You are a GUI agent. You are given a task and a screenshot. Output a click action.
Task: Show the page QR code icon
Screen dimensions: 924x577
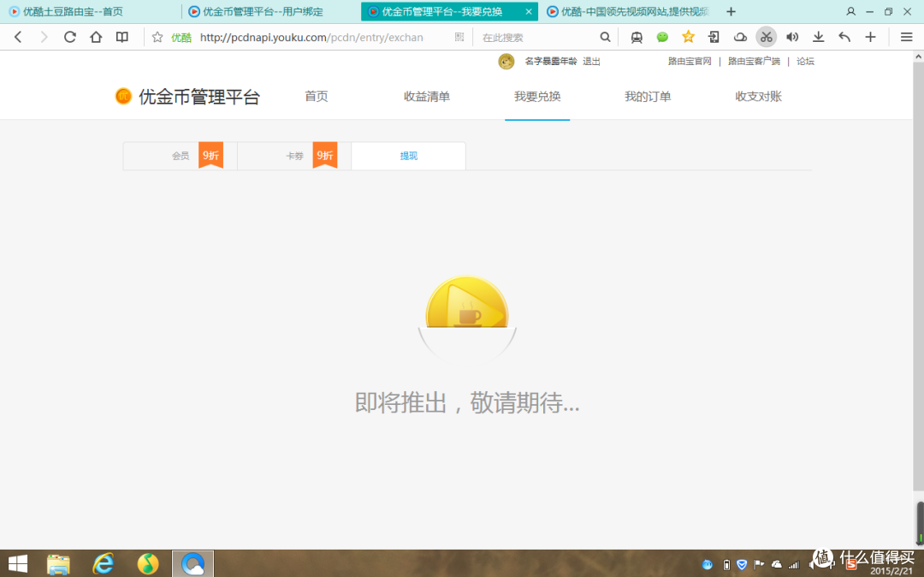click(459, 37)
